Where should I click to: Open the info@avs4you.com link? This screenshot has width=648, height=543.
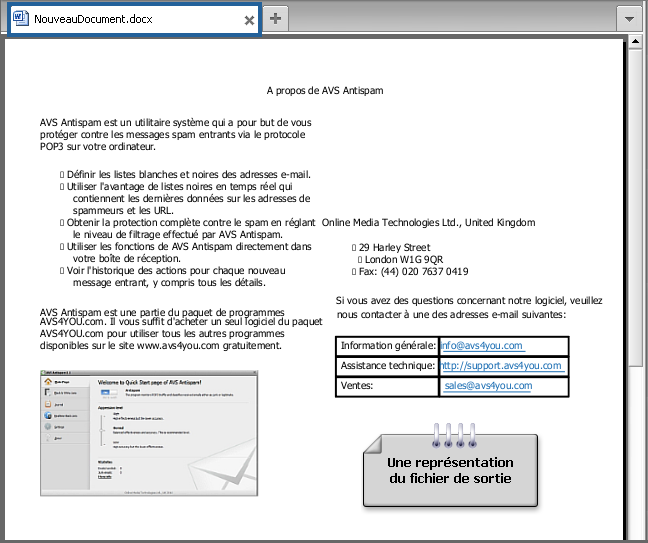click(482, 345)
